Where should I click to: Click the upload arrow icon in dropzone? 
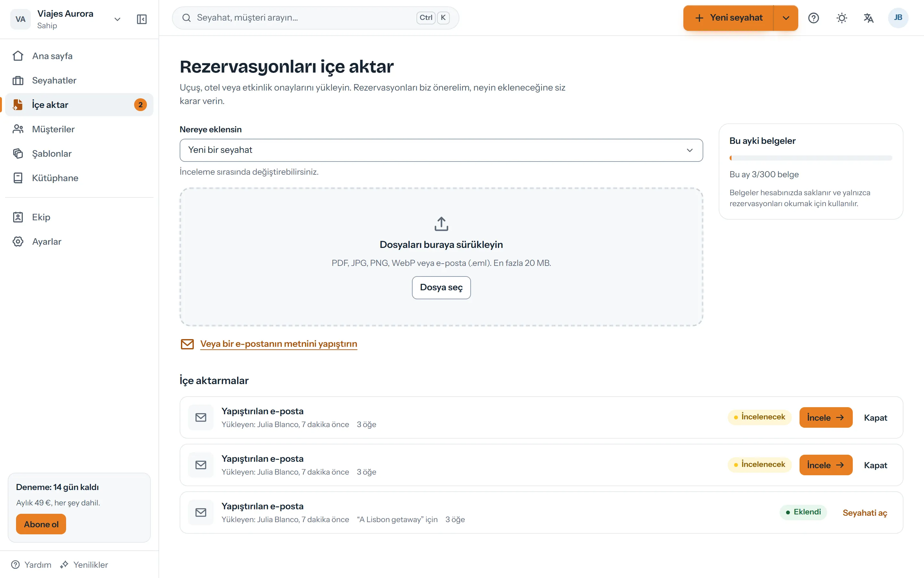click(441, 224)
